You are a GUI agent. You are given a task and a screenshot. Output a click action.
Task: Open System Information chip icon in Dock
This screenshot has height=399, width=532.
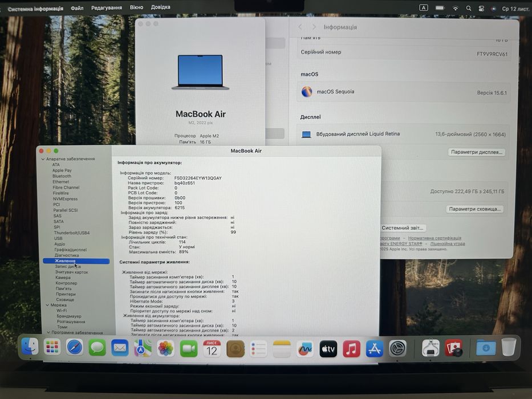431,348
